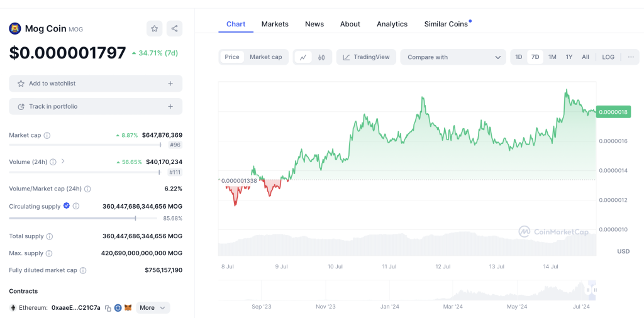Click plus on Track in portfolio

(170, 106)
